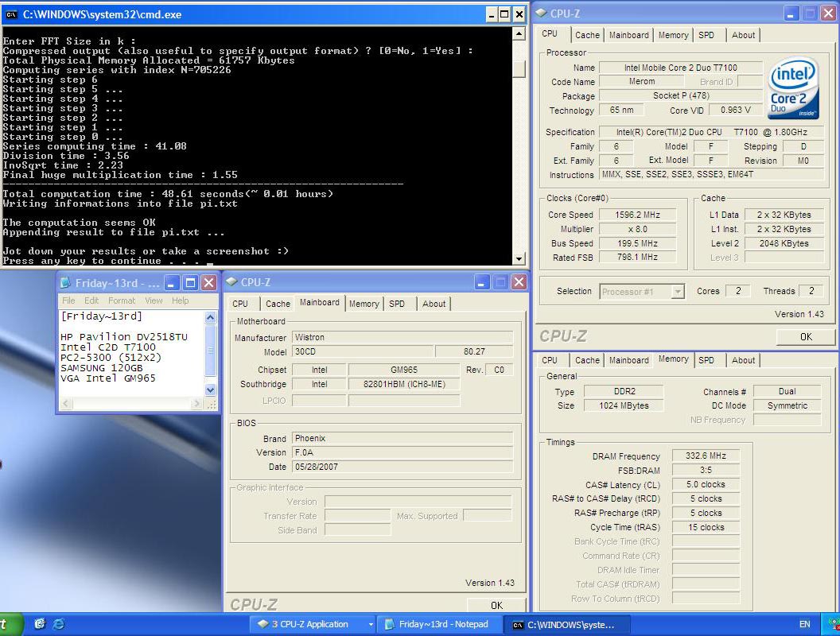This screenshot has height=636, width=840.
Task: Click the cmd.exe title bar icon
Action: 11,14
